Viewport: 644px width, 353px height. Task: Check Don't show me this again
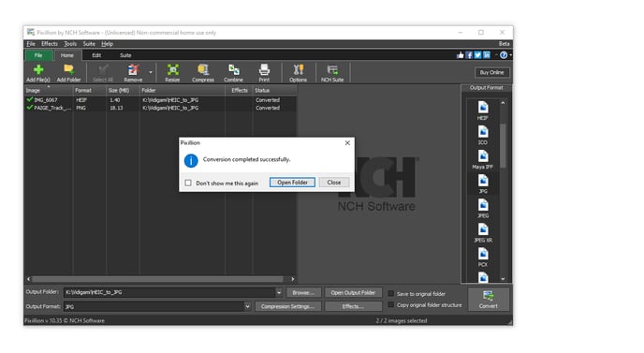tap(188, 183)
